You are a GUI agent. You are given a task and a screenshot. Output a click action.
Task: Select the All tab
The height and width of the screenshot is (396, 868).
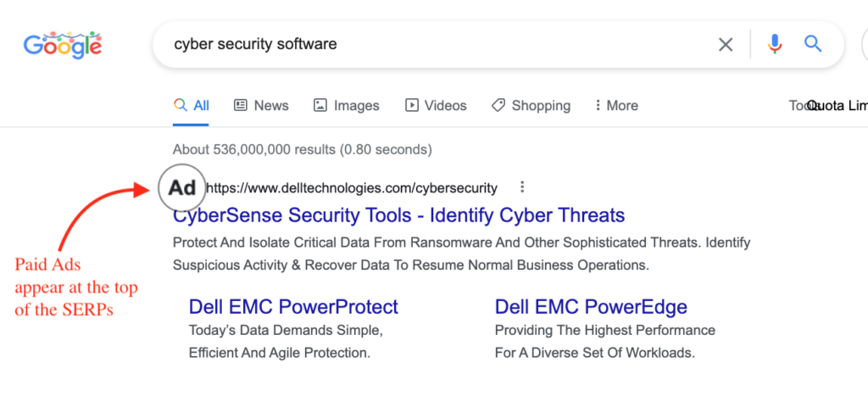click(191, 105)
